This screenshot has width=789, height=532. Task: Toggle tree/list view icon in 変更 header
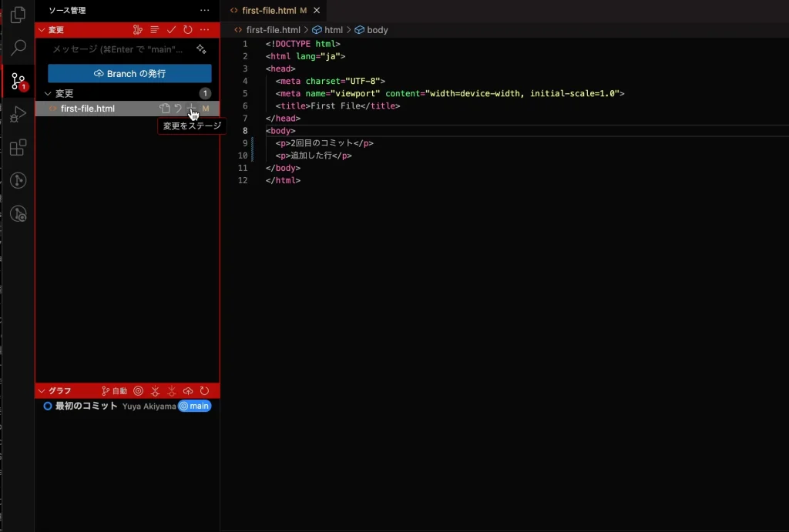tap(154, 30)
